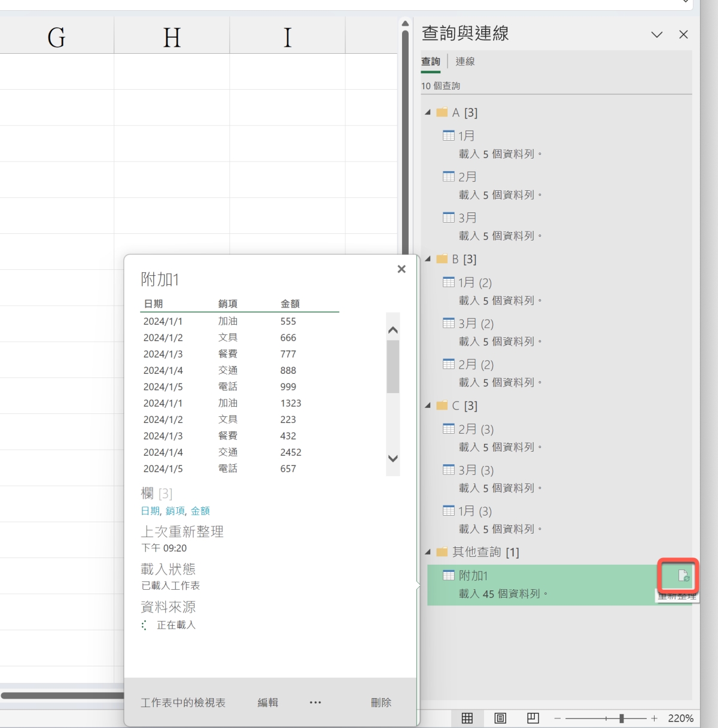Viewport: 718px width, 728px height.
Task: Switch to Page Layout view icon
Action: click(500, 718)
